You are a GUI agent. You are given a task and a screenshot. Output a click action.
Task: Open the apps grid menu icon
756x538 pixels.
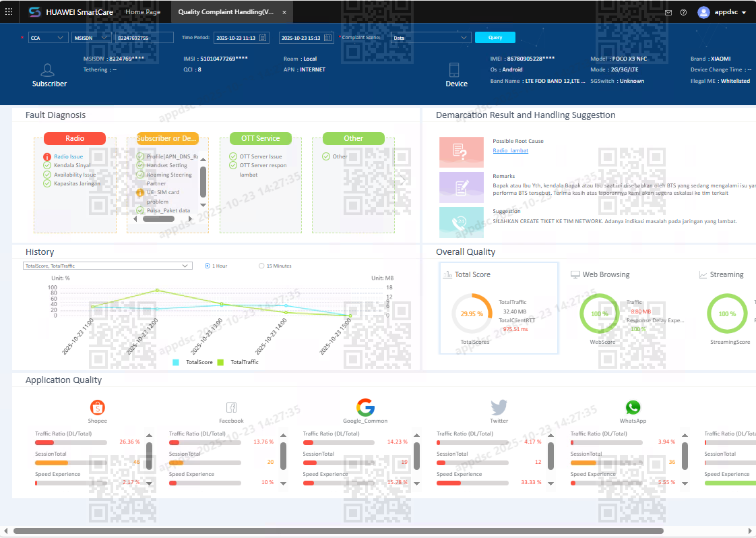pyautogui.click(x=9, y=11)
